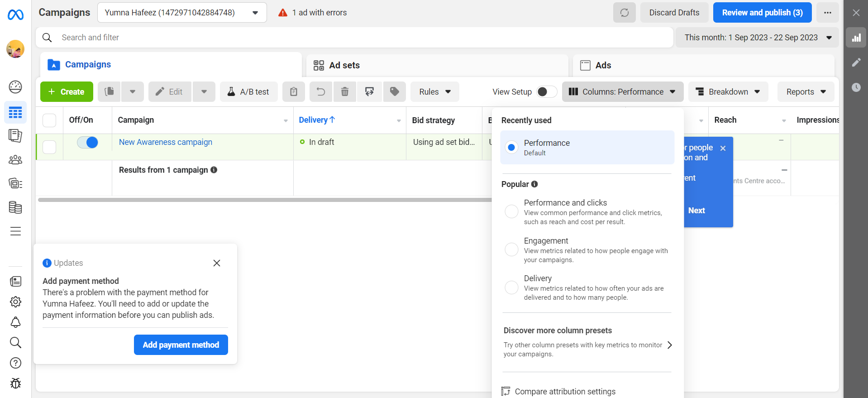
Task: Expand the duplicate options arrow
Action: pos(133,92)
